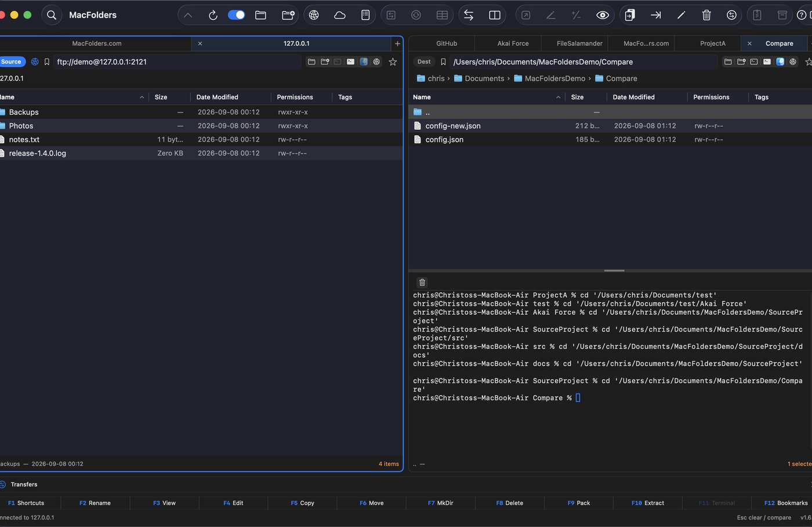Screen dimensions: 812x527
Task: Select notes.txt file
Action: coord(201,140)
